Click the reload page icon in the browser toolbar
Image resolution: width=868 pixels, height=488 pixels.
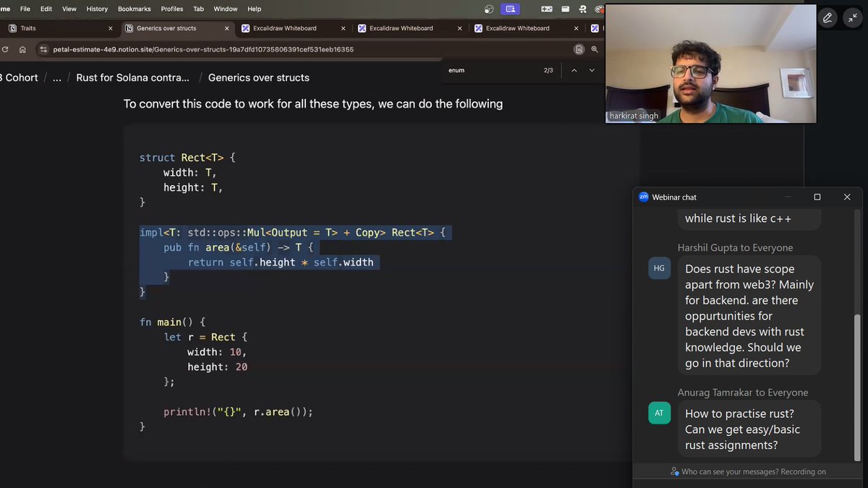pyautogui.click(x=6, y=49)
